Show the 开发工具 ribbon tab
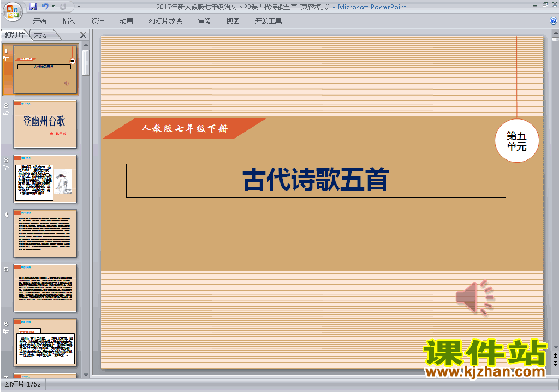The image size is (559, 392). click(x=269, y=21)
